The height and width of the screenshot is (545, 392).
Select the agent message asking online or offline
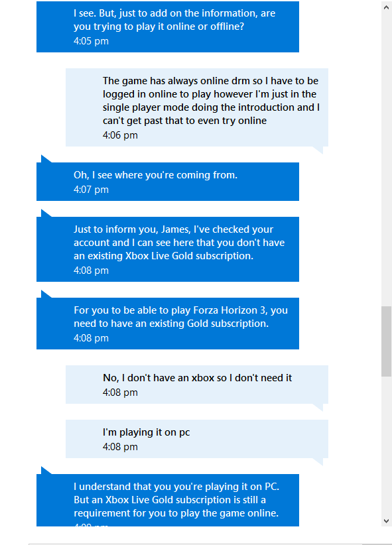[x=168, y=27]
